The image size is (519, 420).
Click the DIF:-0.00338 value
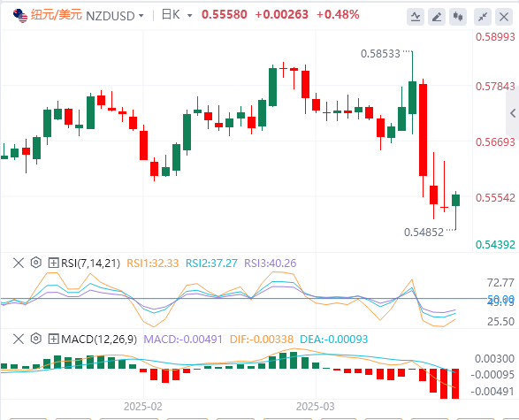[x=262, y=340]
